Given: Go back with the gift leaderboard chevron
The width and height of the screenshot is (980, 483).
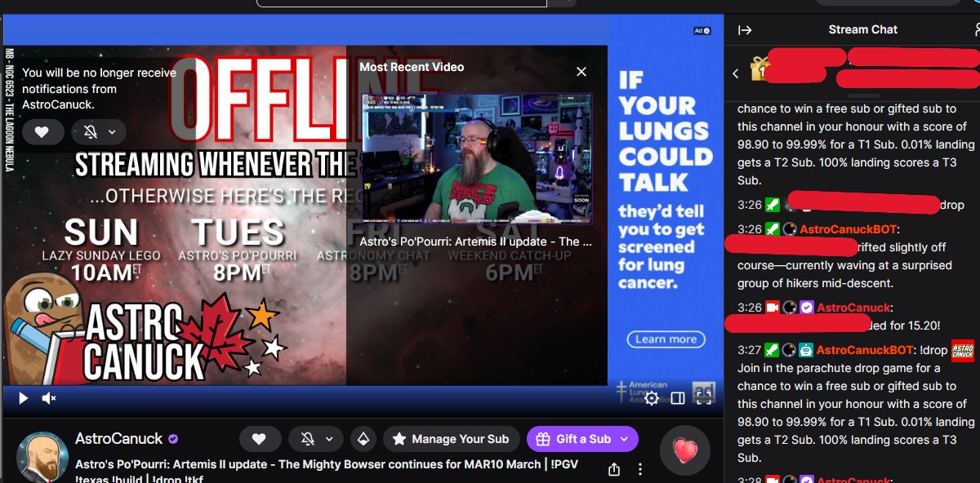Looking at the screenshot, I should [736, 73].
